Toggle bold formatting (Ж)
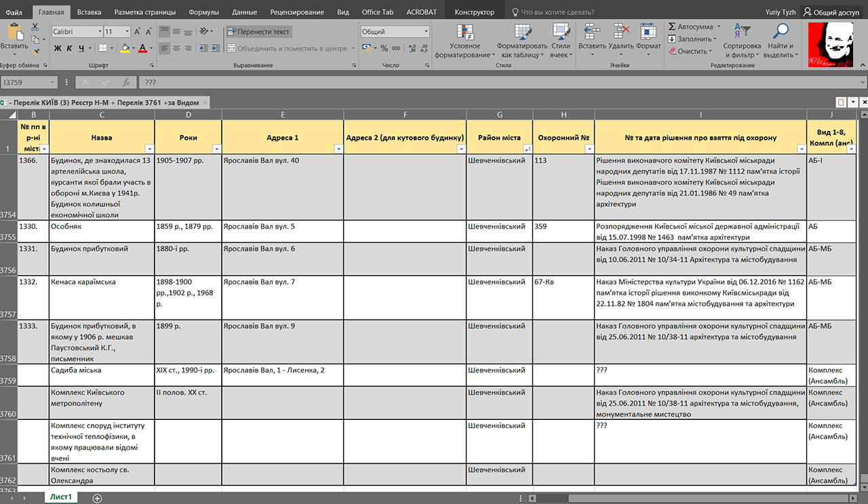The height and width of the screenshot is (504, 868). click(x=58, y=48)
